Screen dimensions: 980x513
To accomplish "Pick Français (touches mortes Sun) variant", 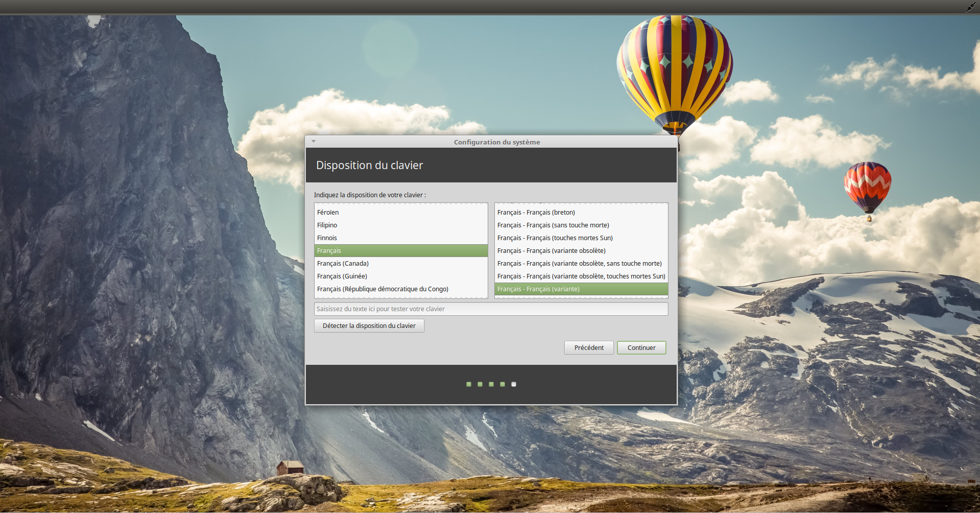I will (x=555, y=238).
